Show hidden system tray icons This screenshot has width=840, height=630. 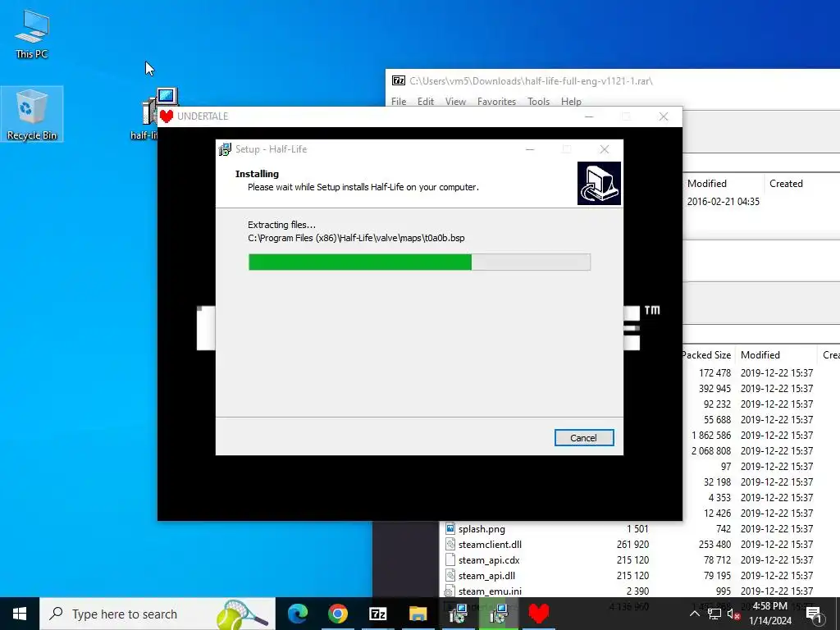(x=694, y=614)
